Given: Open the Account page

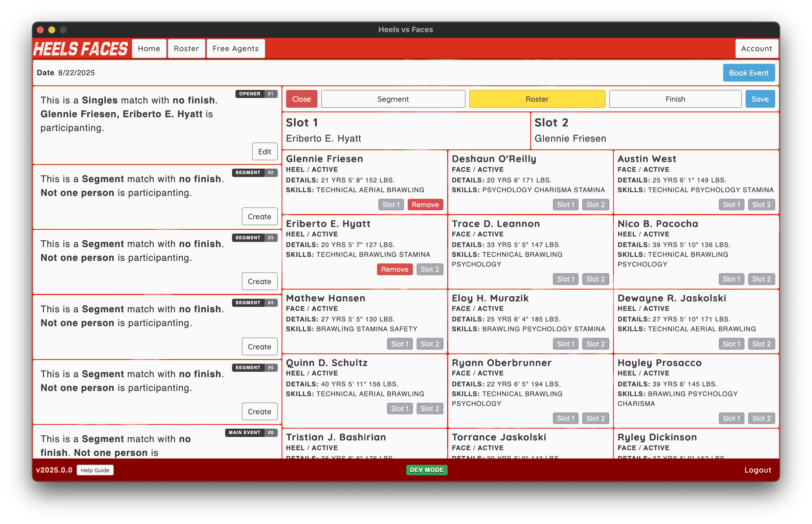Looking at the screenshot, I should point(757,48).
